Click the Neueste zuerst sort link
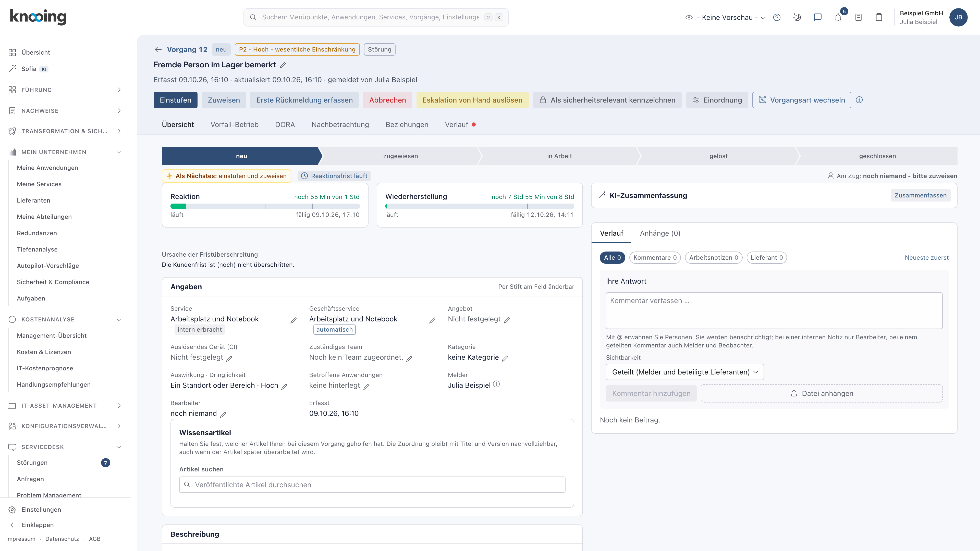Screen dimensions: 980x551 (926, 257)
